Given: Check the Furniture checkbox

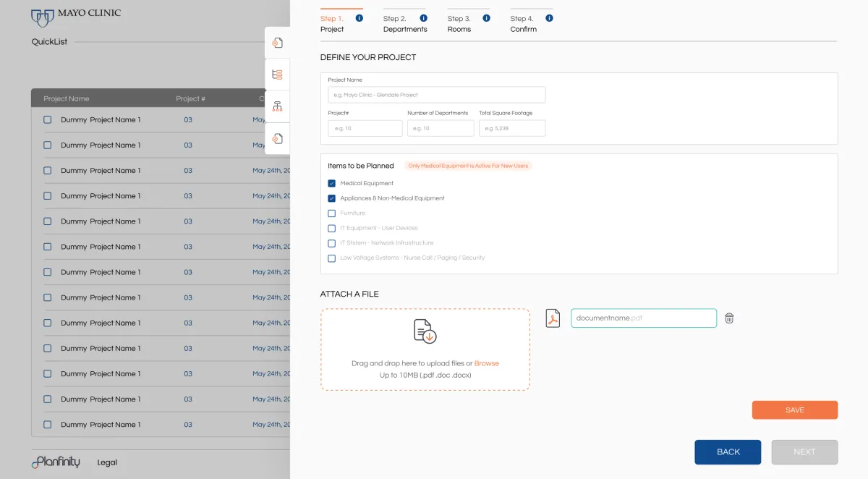Looking at the screenshot, I should (x=332, y=213).
